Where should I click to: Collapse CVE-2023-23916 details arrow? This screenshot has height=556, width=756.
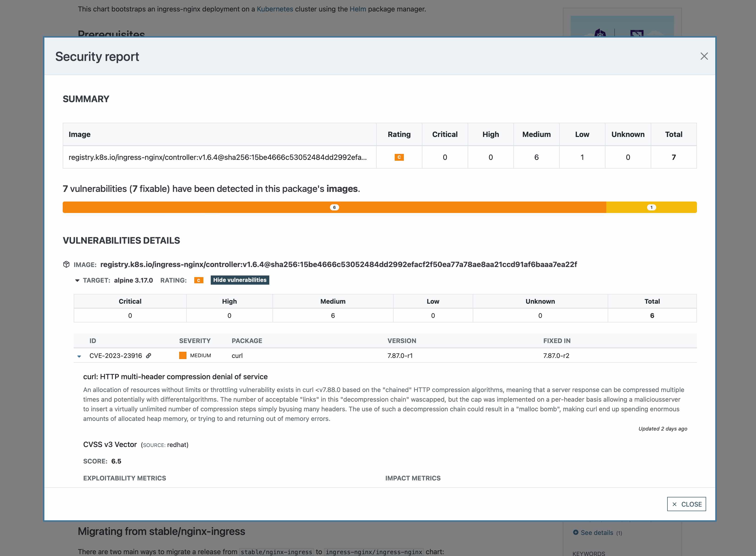(79, 356)
